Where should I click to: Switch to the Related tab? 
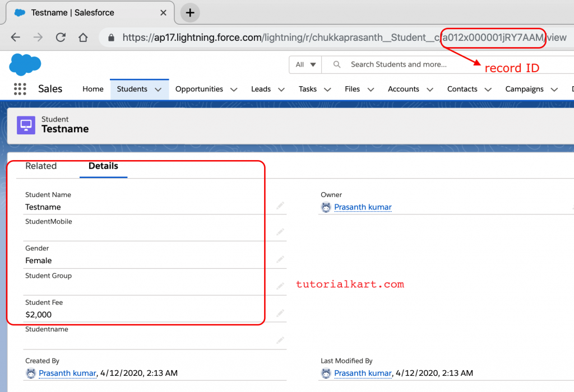click(x=41, y=166)
